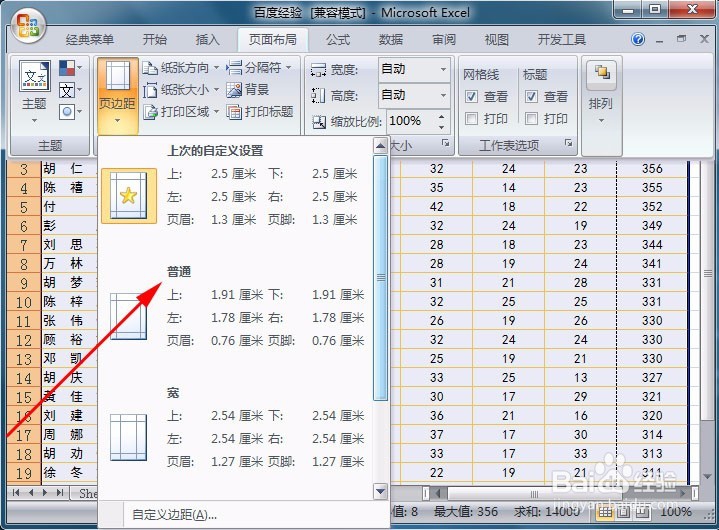Select row header 3
Viewport: 719px width, 530px height.
(x=24, y=169)
